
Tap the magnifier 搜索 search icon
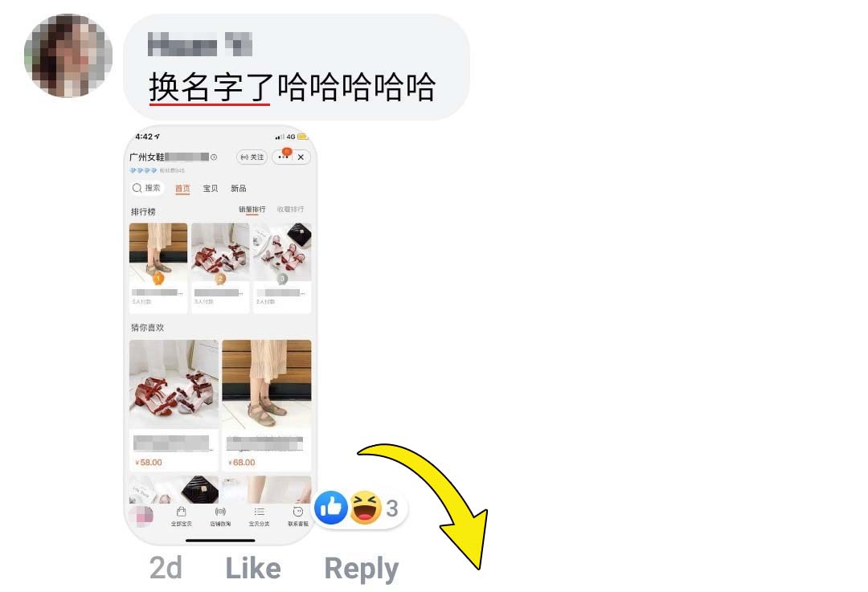[x=137, y=188]
